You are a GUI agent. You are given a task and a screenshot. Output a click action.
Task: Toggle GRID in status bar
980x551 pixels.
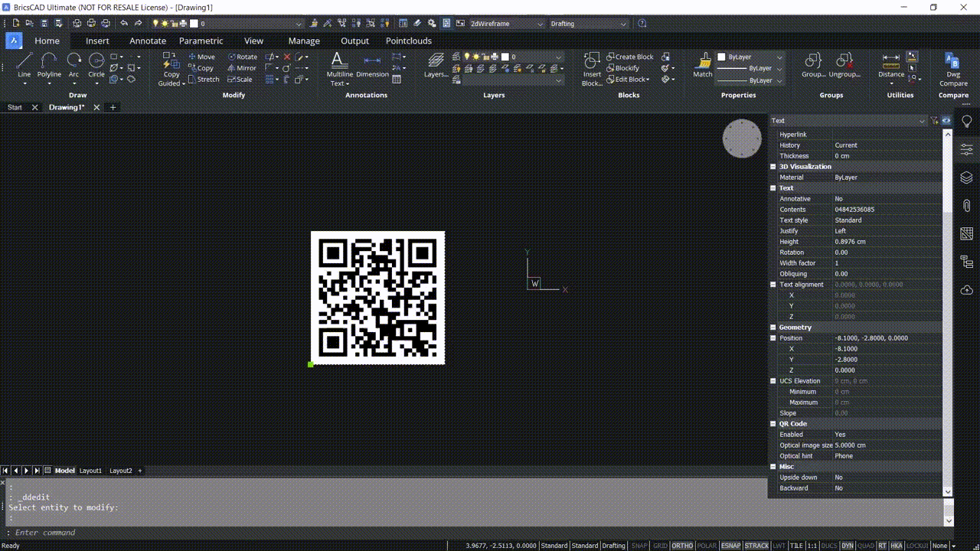tap(660, 546)
